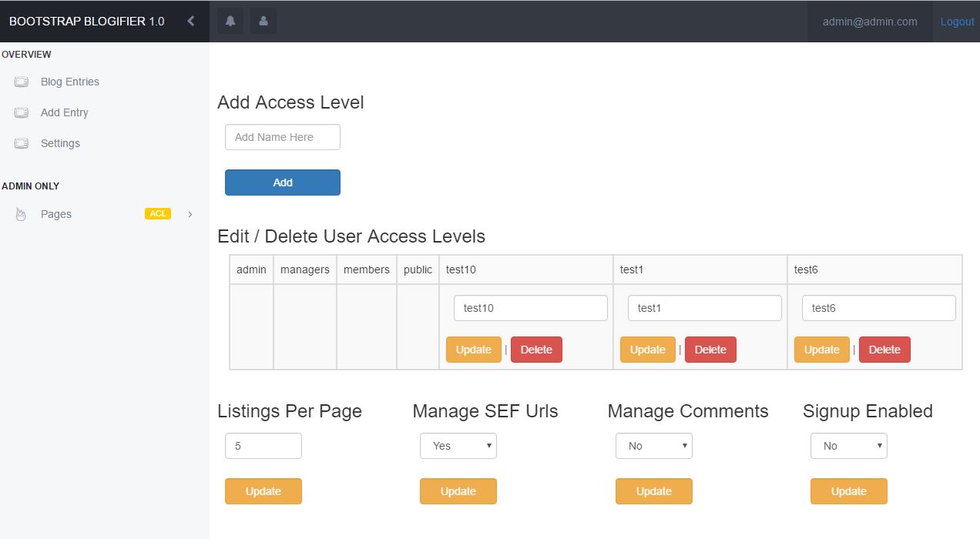
Task: Collapse sidebar with the left chevron
Action: point(191,22)
